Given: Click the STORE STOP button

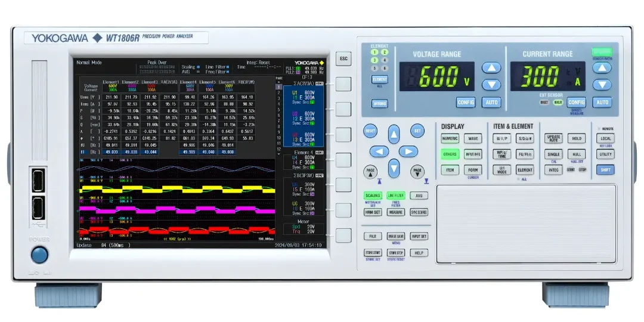Looking at the screenshot, I should [x=396, y=253].
